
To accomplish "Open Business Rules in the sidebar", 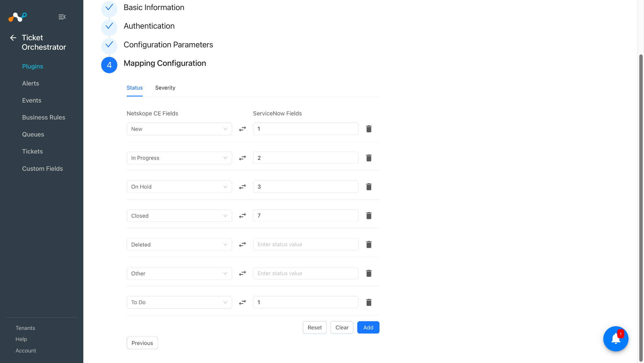I will tap(44, 117).
